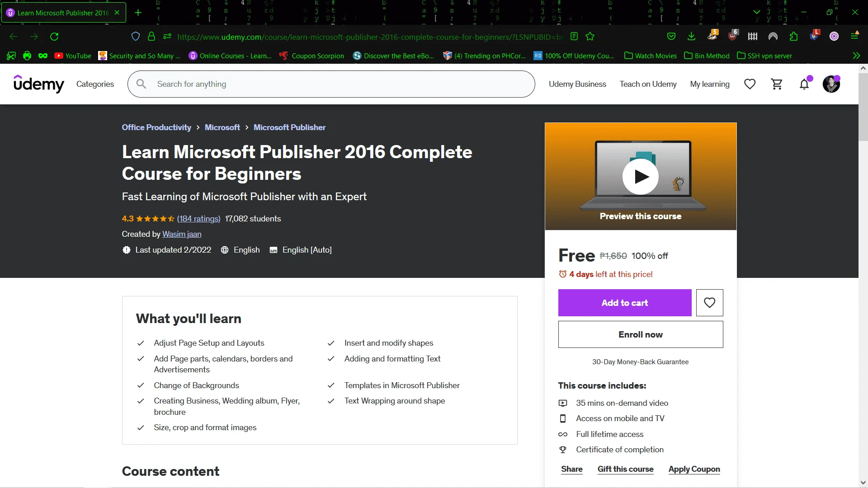Reload the page in browser

click(54, 37)
